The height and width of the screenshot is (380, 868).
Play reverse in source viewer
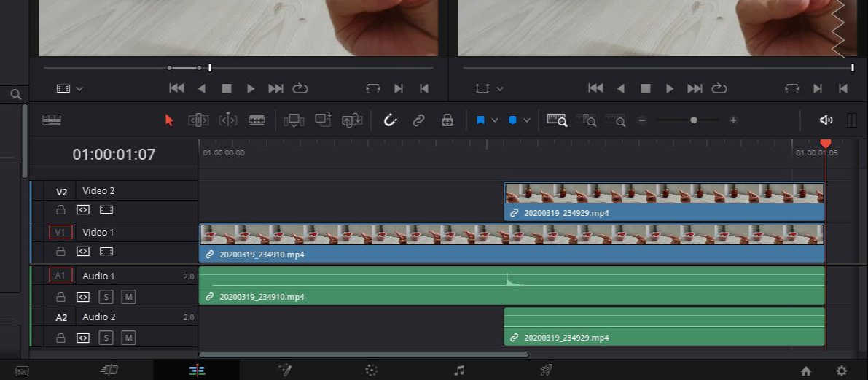201,89
